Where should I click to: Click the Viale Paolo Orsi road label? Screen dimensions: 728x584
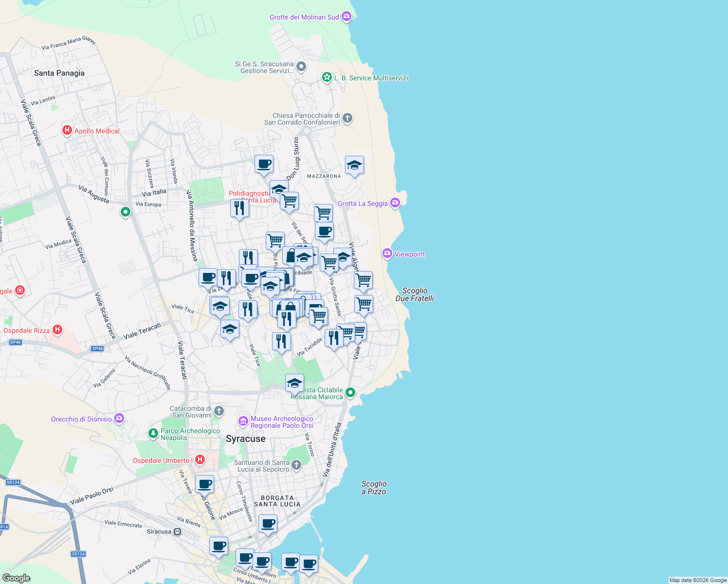[x=91, y=496]
